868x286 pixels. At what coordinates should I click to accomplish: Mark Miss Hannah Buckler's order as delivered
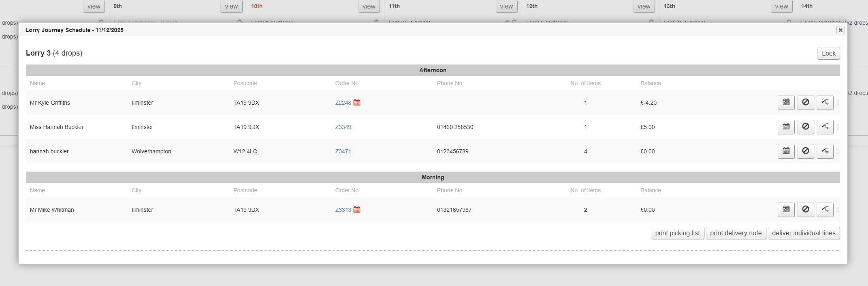coord(825,127)
